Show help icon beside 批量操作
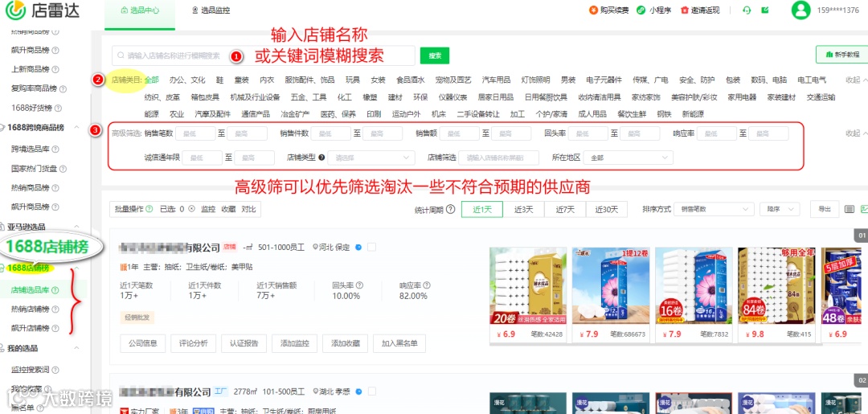868x414 pixels. 149,209
